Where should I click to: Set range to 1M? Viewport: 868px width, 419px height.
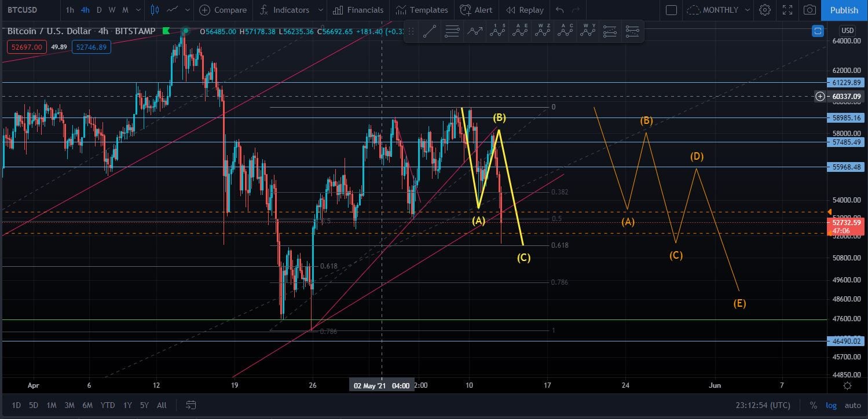(52, 405)
